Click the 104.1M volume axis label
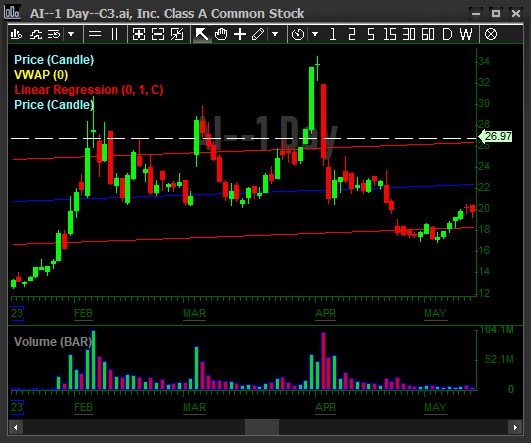This screenshot has width=531, height=443. click(x=497, y=330)
